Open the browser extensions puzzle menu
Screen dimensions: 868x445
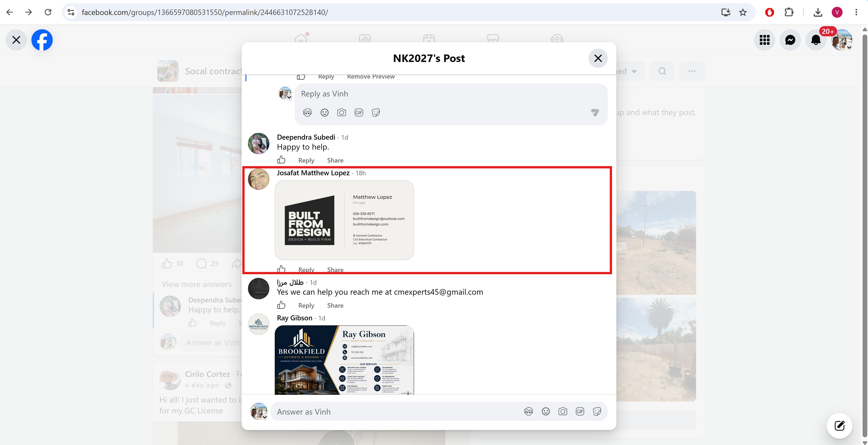click(x=789, y=12)
